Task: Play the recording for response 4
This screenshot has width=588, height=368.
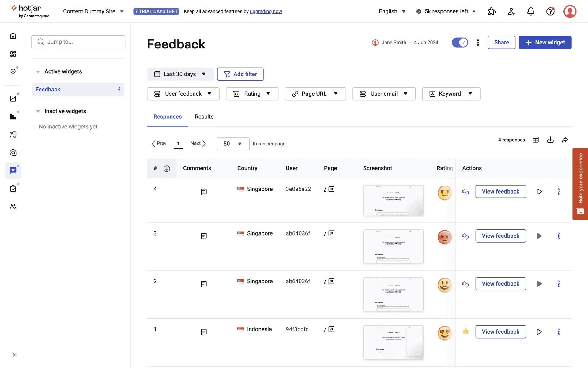Action: [x=539, y=192]
